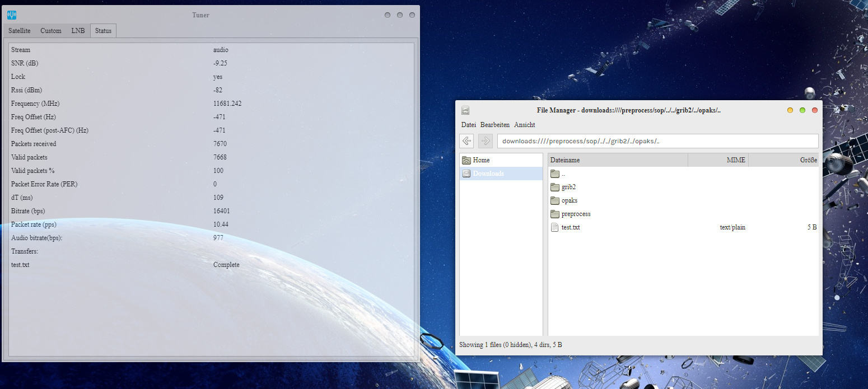Screen dimensions: 868x389
Task: Open the LNB tab
Action: tap(78, 31)
